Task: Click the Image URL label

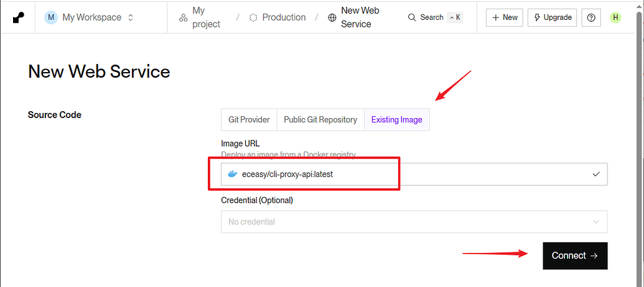Action: point(240,143)
